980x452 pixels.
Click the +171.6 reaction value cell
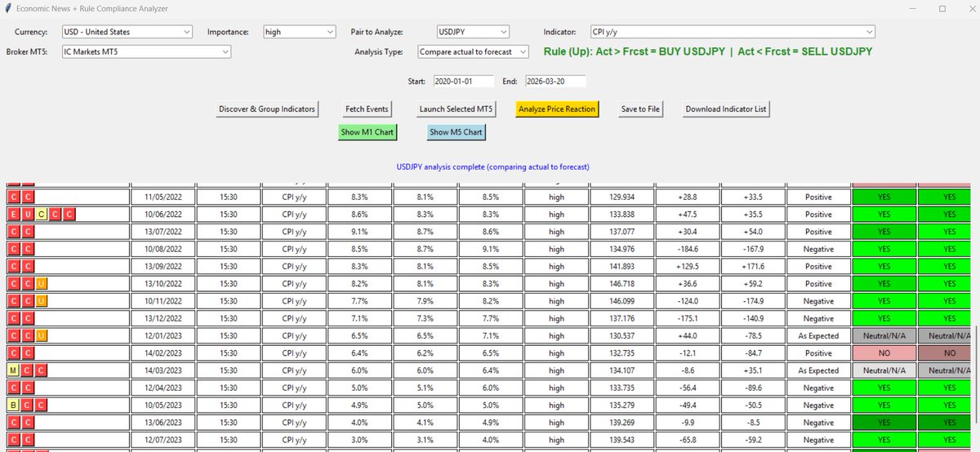(x=753, y=266)
